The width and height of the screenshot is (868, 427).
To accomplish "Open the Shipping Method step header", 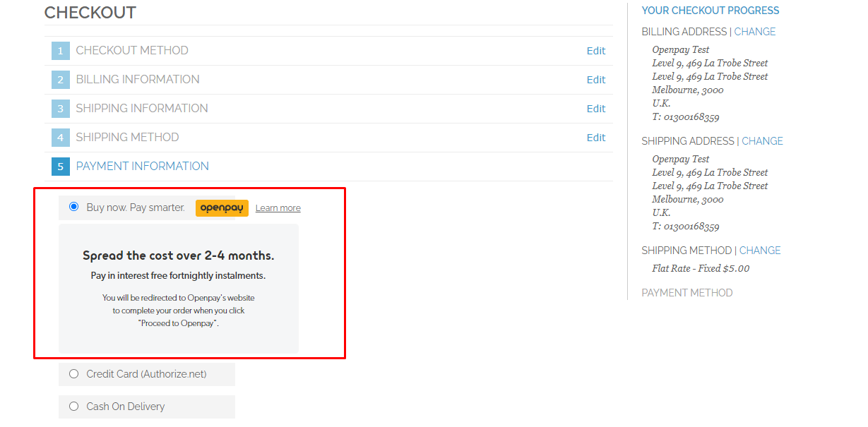I will coord(127,138).
